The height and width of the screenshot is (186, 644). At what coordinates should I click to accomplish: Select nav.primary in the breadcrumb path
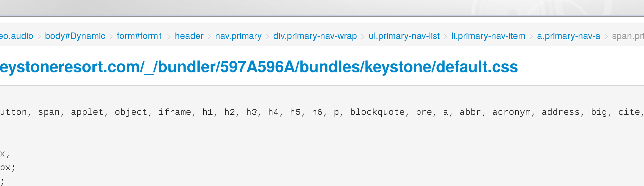238,36
